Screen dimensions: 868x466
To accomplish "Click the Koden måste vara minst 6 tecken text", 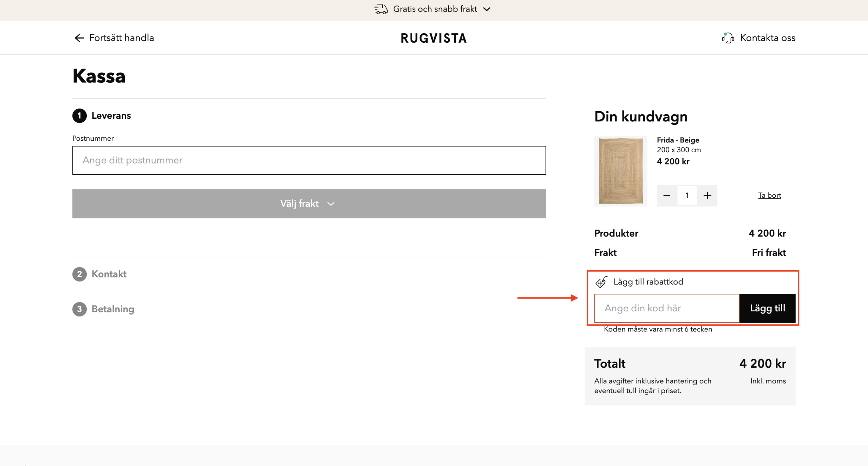I will [x=658, y=329].
